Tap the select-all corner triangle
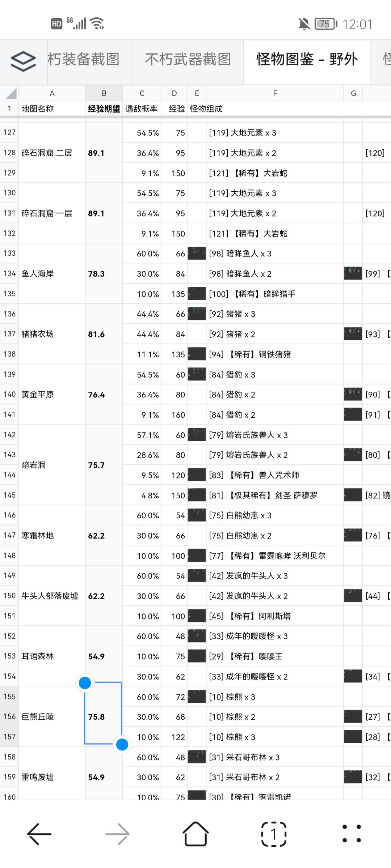This screenshot has height=868, width=391. (x=9, y=93)
